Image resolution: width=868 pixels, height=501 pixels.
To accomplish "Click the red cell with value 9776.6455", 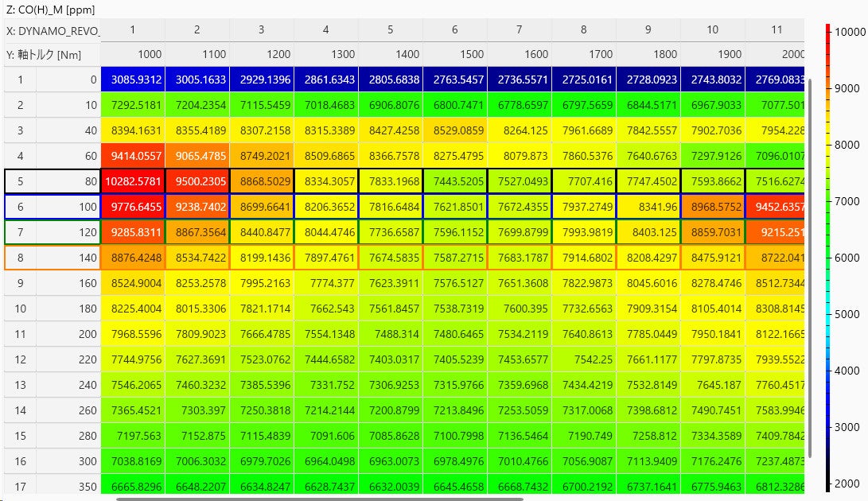I will click(133, 207).
